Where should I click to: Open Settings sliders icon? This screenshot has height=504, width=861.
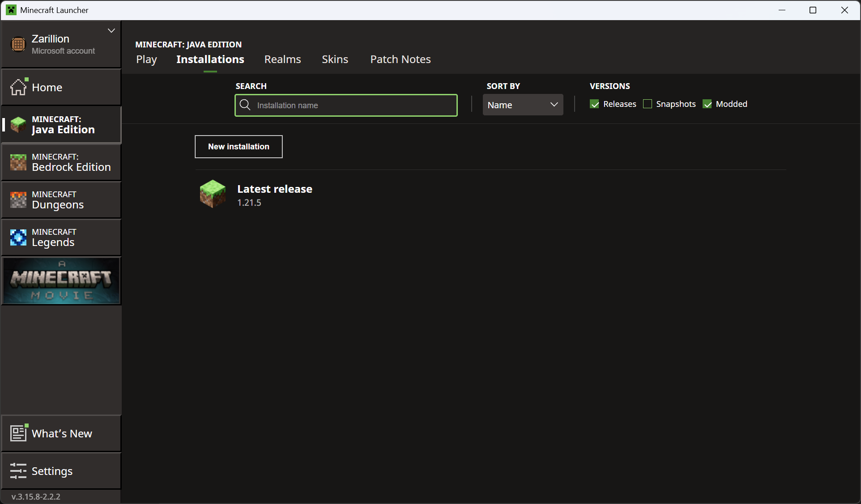tap(18, 470)
